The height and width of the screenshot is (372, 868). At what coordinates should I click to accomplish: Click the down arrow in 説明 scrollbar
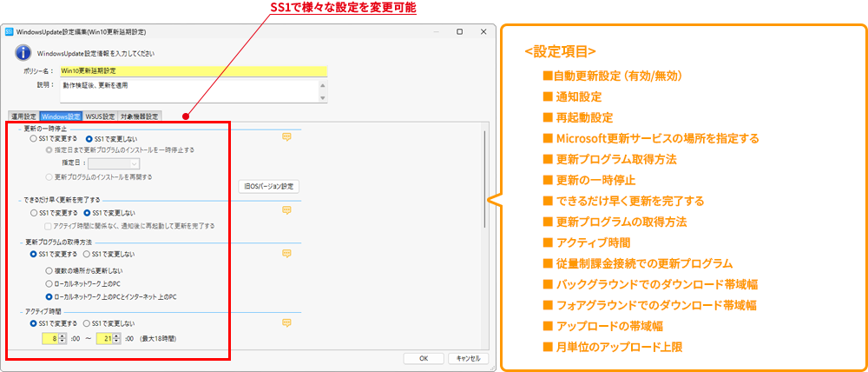click(x=323, y=98)
